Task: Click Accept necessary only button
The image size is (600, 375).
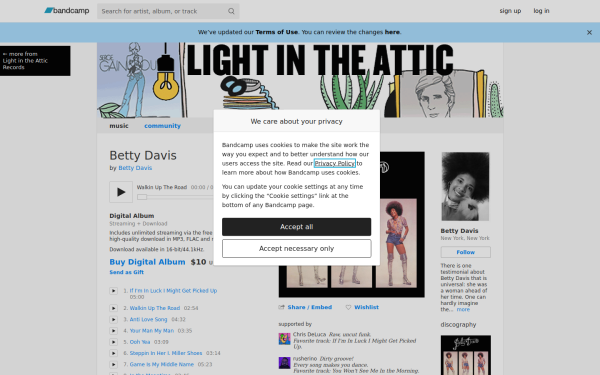Action: (297, 249)
